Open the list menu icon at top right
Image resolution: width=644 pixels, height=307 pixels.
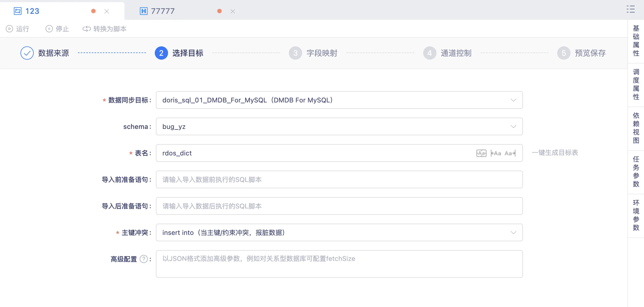pyautogui.click(x=630, y=9)
